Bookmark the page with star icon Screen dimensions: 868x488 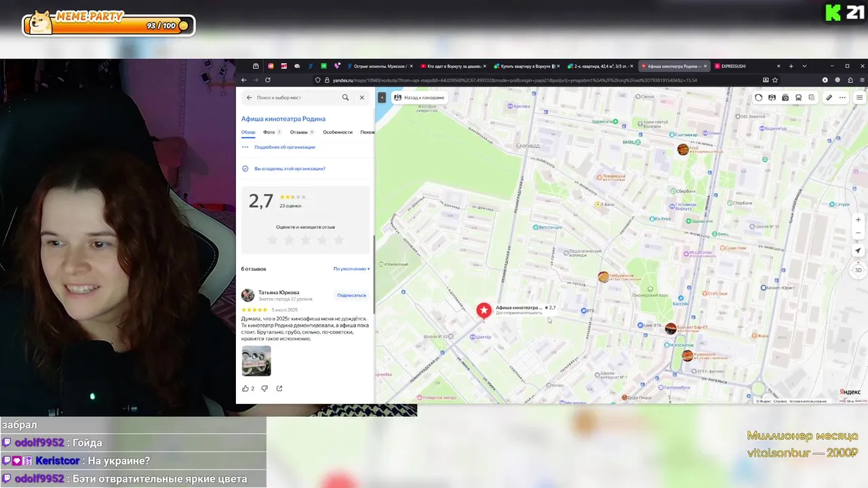[x=775, y=80]
